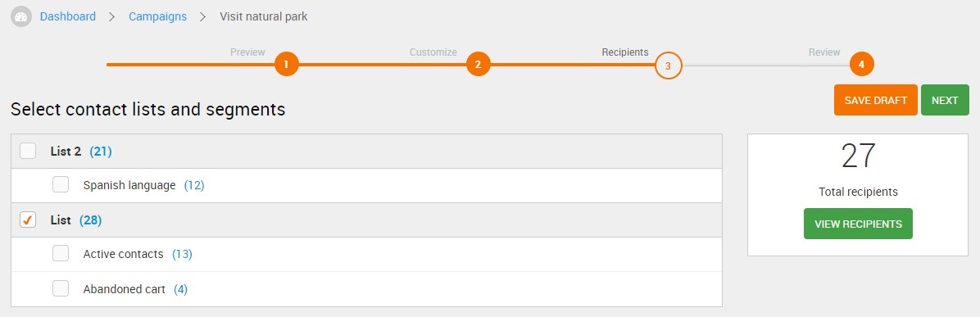The height and width of the screenshot is (317, 980).
Task: Select the Abandoned cart segment checkbox
Action: pyautogui.click(x=61, y=288)
